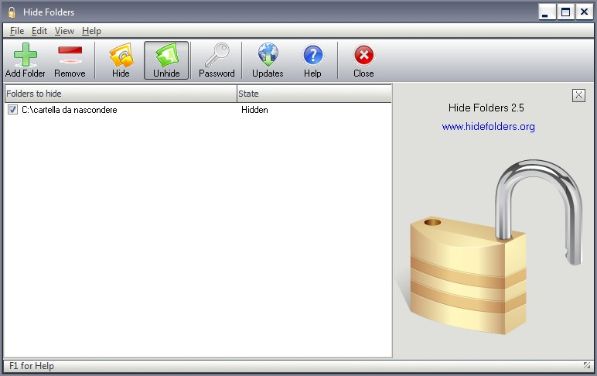Toggle the checkbox for C:\cartella da nascondere
The width and height of the screenshot is (597, 376).
point(13,110)
